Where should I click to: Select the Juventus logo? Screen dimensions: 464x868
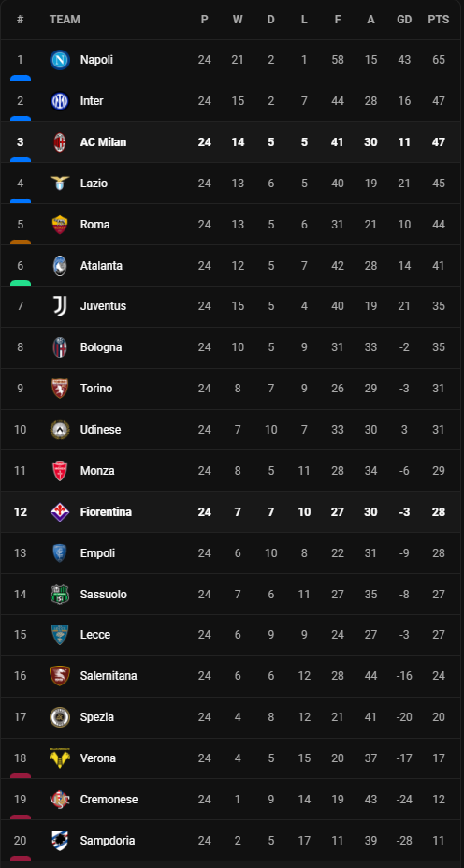click(60, 306)
